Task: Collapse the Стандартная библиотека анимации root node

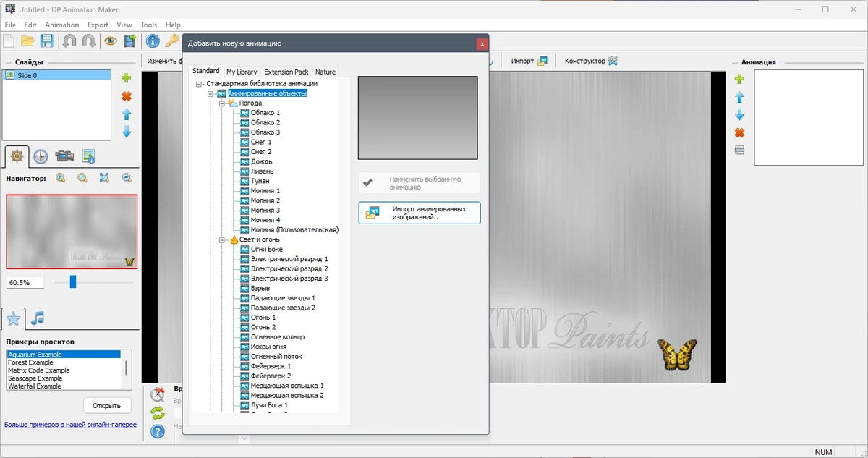Action: point(200,84)
